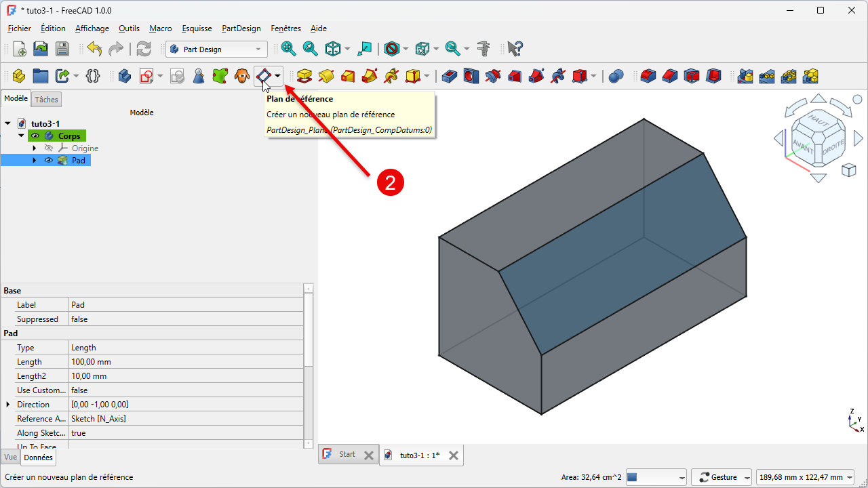The height and width of the screenshot is (488, 868).
Task: Click the Fit All zoom icon
Action: click(x=289, y=49)
